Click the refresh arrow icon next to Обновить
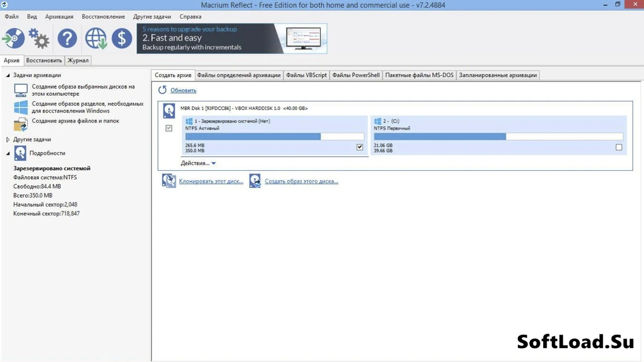This screenshot has height=362, width=644. pyautogui.click(x=162, y=90)
